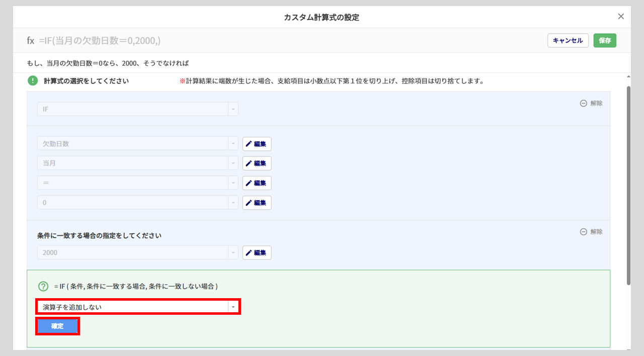Viewport: 644px width, 356px height.
Task: Click 編集 button for value 2000
Action: 257,252
